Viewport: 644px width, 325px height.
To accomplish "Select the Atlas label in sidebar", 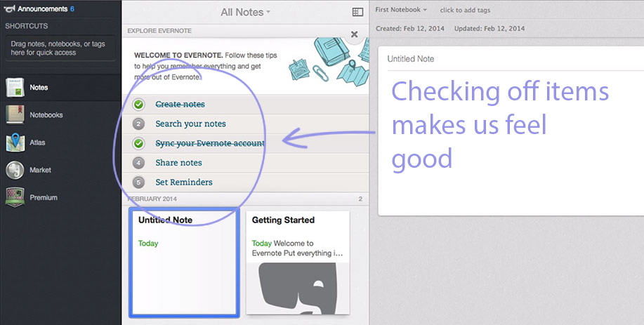I will tap(37, 142).
